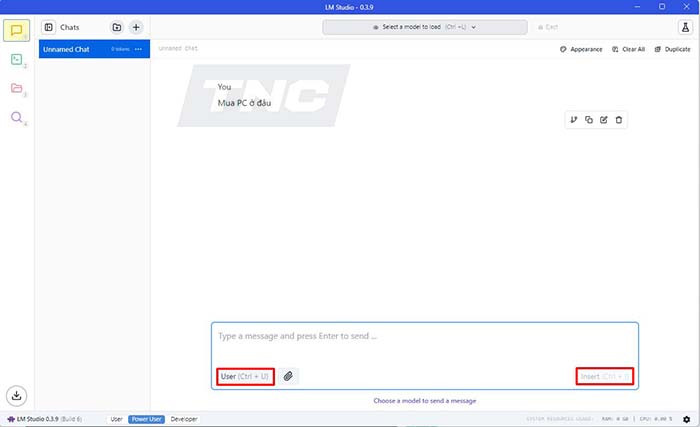Image resolution: width=700 pixels, height=427 pixels.
Task: Duplicate the current chat
Action: (673, 49)
